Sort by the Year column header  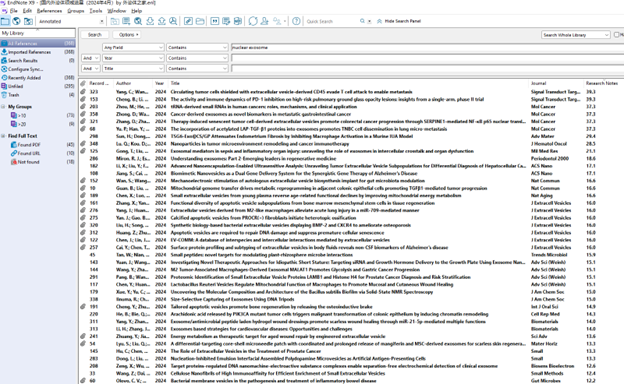click(x=160, y=83)
